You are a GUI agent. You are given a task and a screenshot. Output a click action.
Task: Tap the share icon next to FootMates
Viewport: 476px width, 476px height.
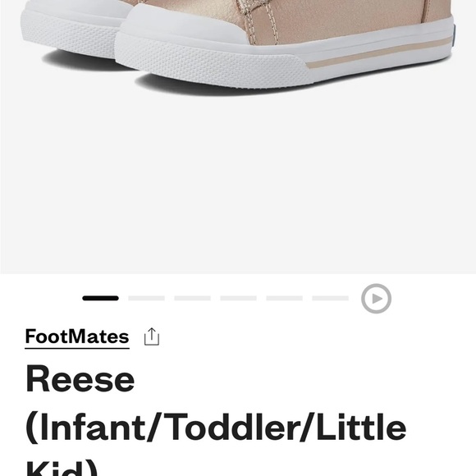pyautogui.click(x=152, y=336)
